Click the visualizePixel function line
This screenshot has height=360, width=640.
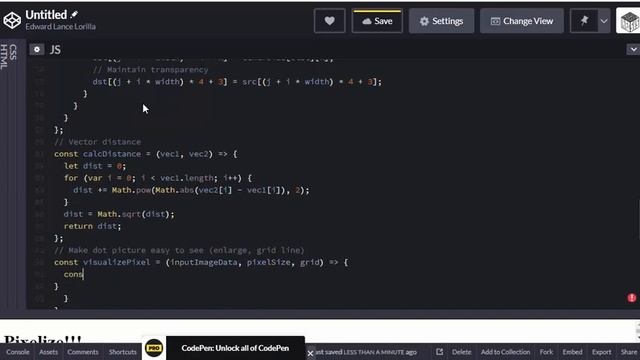click(201, 262)
